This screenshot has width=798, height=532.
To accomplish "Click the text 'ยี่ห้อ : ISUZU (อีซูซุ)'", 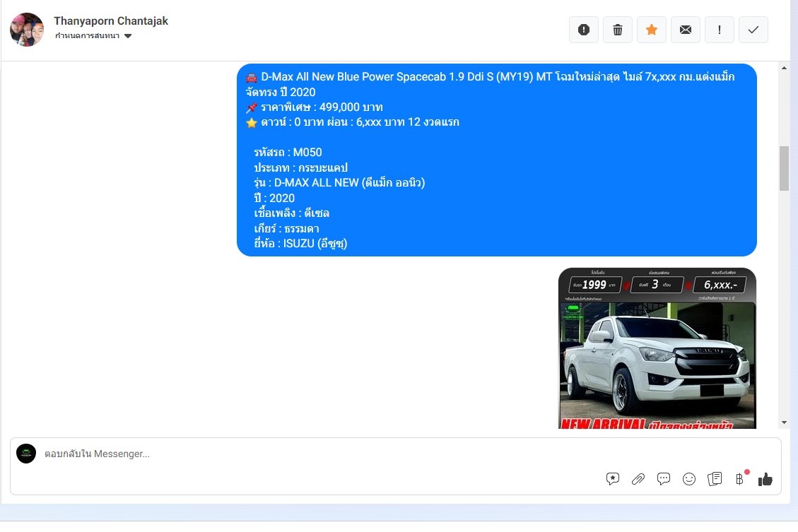I will 300,244.
